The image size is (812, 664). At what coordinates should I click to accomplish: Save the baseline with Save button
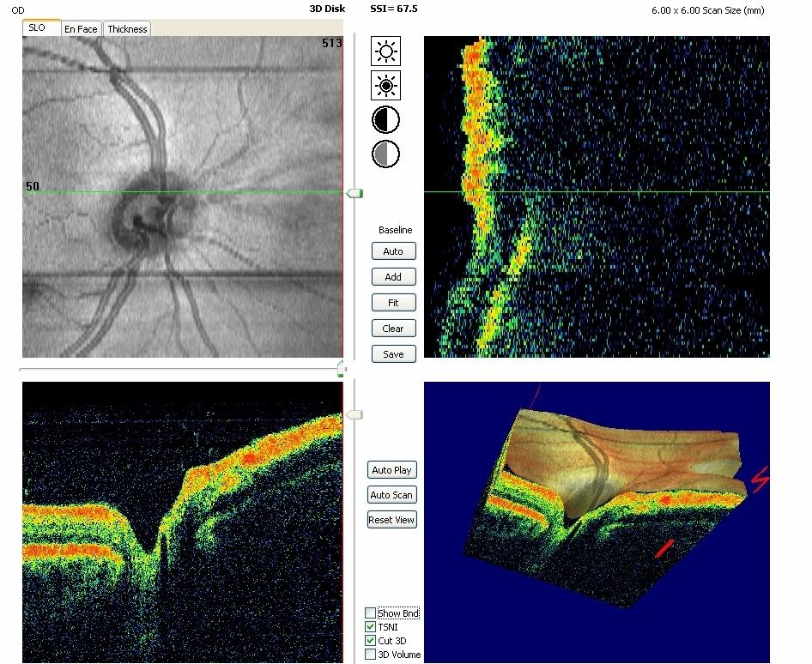click(393, 354)
